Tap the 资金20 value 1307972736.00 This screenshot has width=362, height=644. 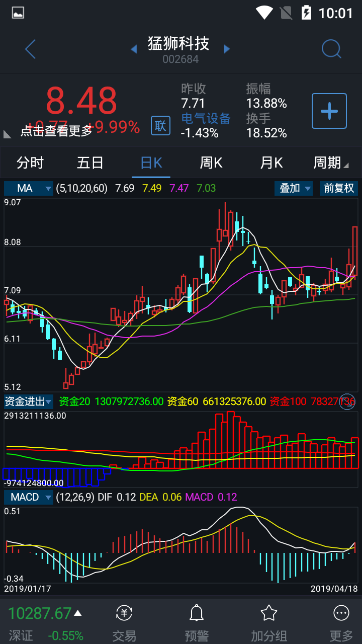(x=129, y=401)
